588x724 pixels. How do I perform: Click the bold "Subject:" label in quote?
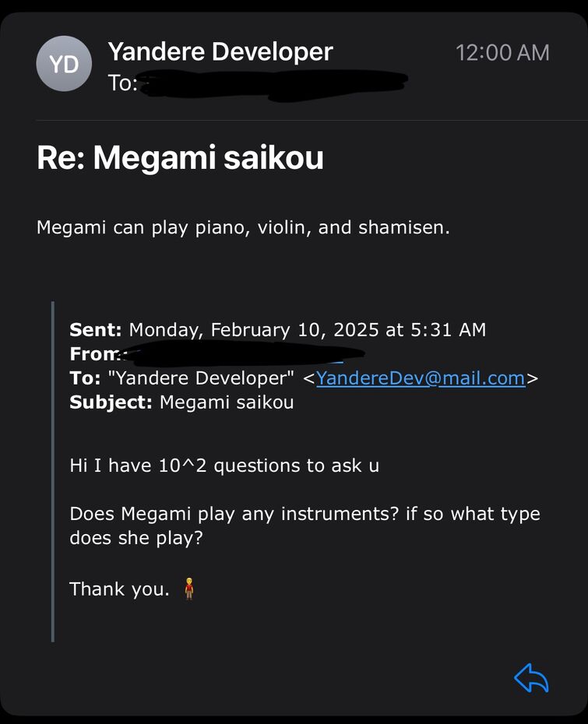(111, 402)
